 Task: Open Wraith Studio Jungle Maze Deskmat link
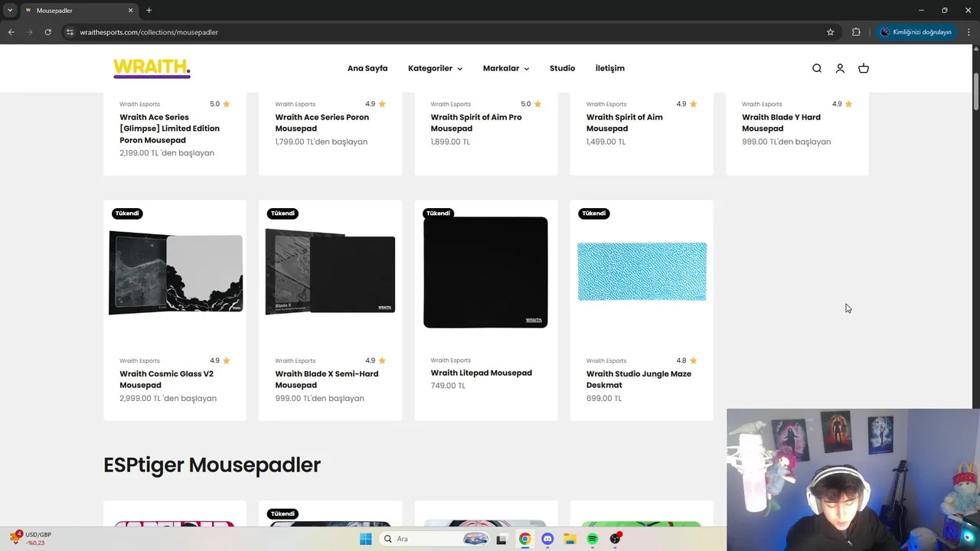point(639,380)
